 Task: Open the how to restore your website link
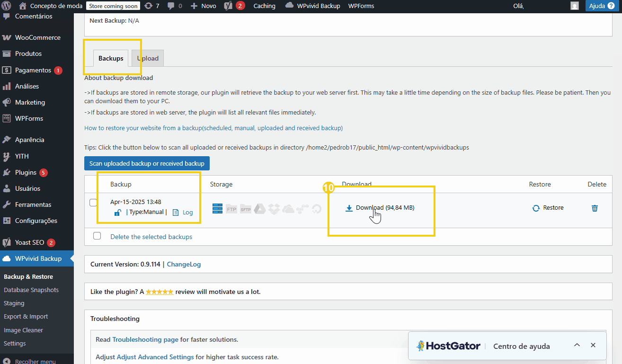point(213,128)
